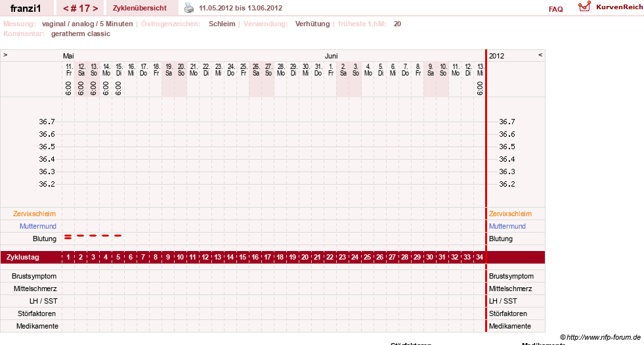Click the left LH / SST row label

pyautogui.click(x=43, y=301)
